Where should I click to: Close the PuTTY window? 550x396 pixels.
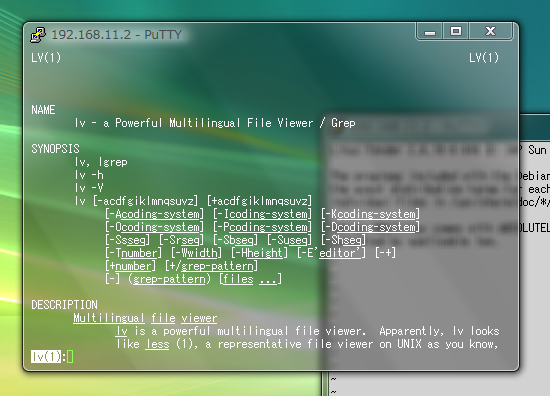tap(490, 32)
